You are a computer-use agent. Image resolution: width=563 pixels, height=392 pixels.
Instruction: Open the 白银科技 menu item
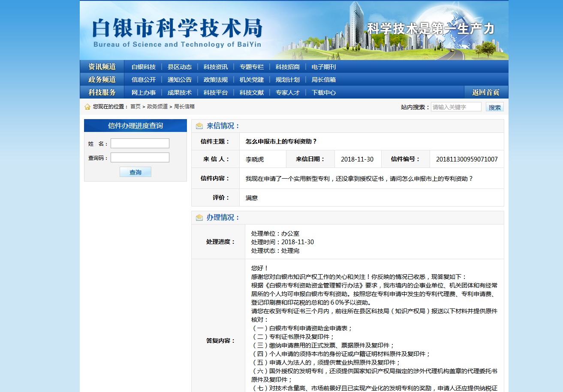[143, 67]
